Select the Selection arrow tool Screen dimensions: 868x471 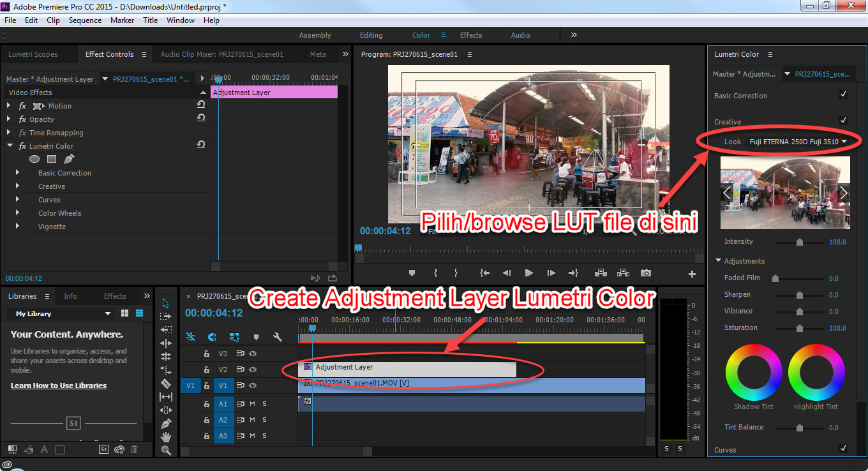166,303
